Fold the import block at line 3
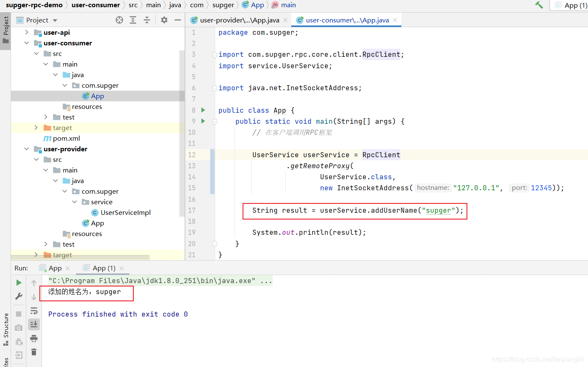Screen dimensions: 588x367 214,55
